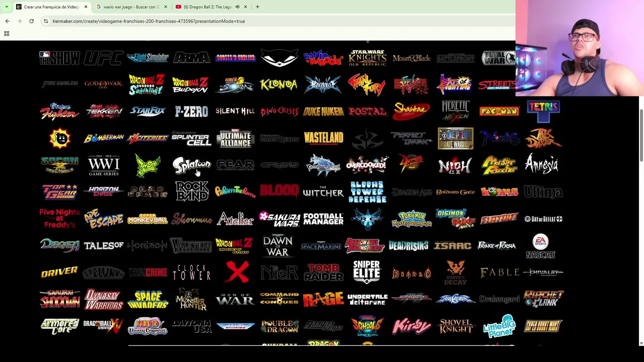Click the Duke Nukem logo
The height and width of the screenshot is (362, 644).
coord(323,111)
